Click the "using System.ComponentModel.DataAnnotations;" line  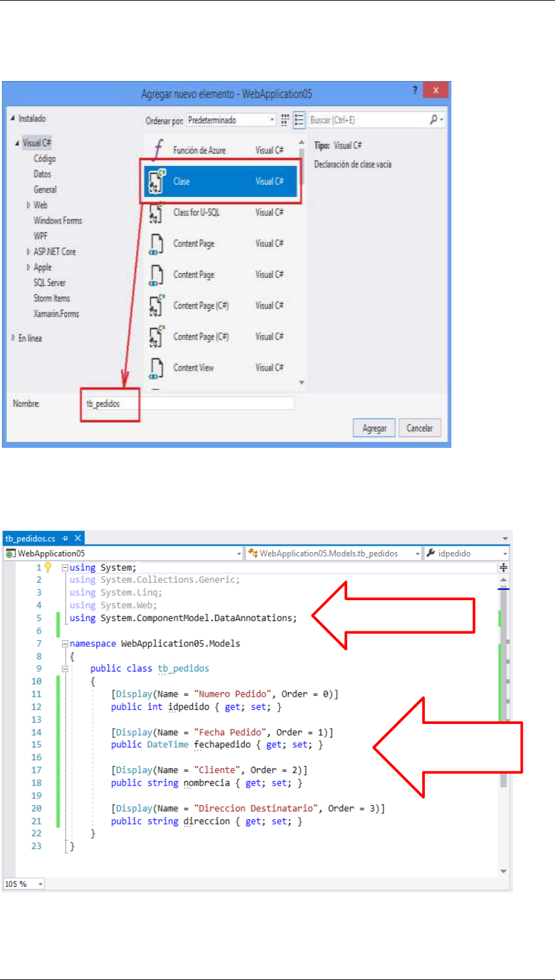(x=183, y=618)
